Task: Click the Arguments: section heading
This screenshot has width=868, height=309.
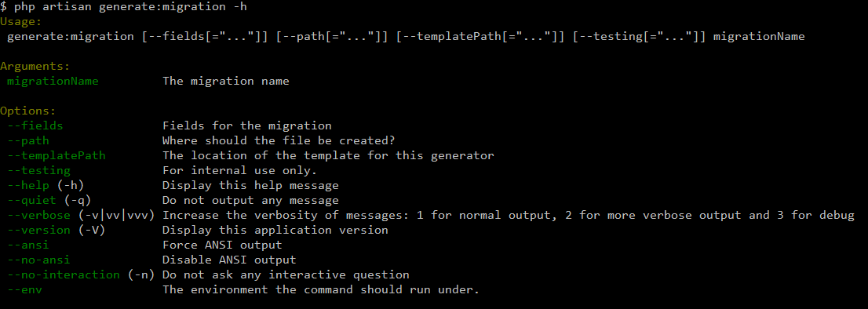Action: click(35, 67)
